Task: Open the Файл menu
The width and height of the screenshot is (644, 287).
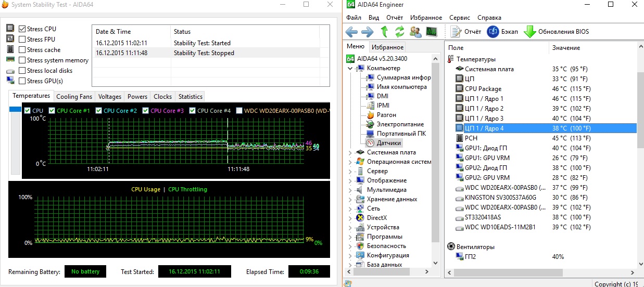Action: (x=353, y=18)
